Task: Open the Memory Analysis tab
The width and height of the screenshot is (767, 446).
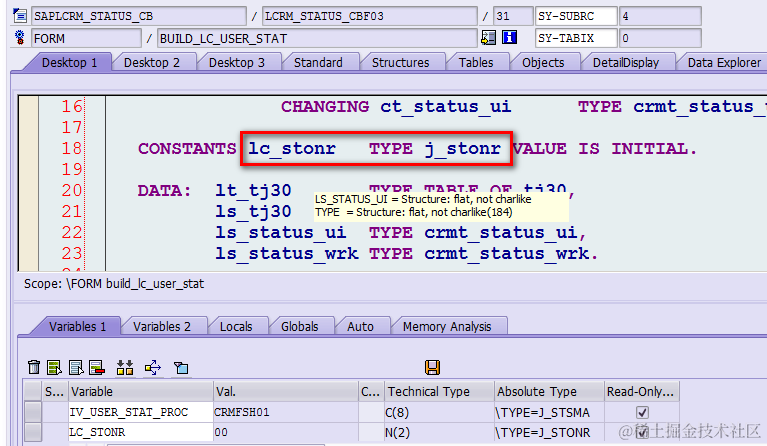Action: [447, 326]
